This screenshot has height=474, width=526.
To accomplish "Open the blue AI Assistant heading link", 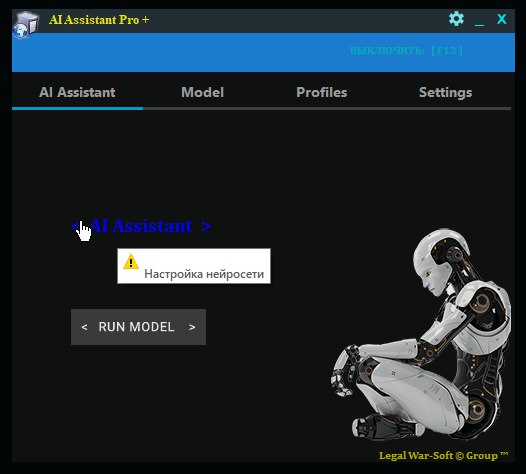I will pos(141,226).
